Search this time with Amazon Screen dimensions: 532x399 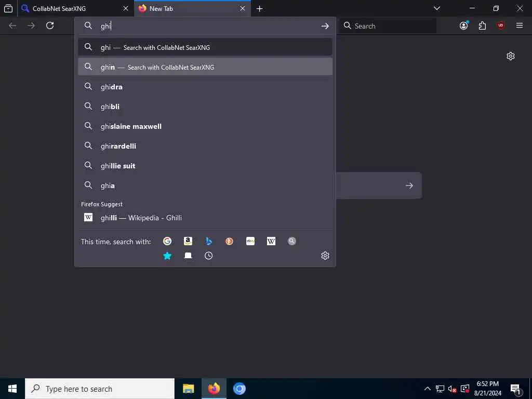tap(188, 241)
